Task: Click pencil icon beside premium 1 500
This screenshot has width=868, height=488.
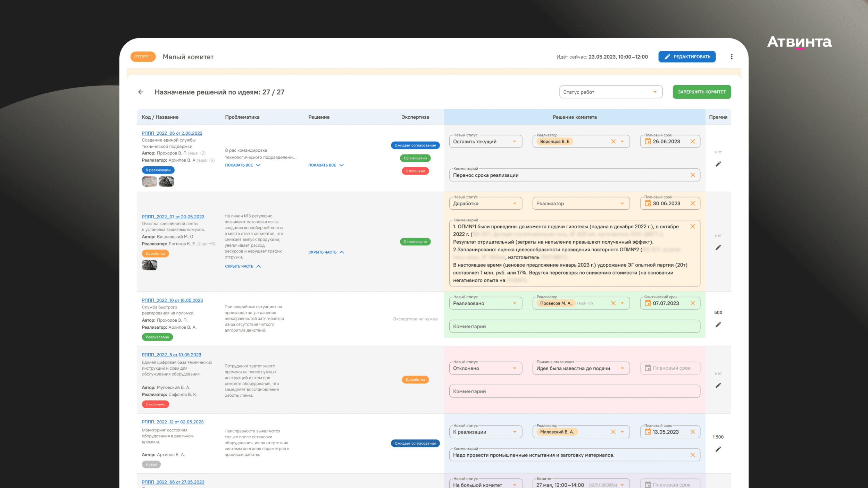Action: [718, 449]
